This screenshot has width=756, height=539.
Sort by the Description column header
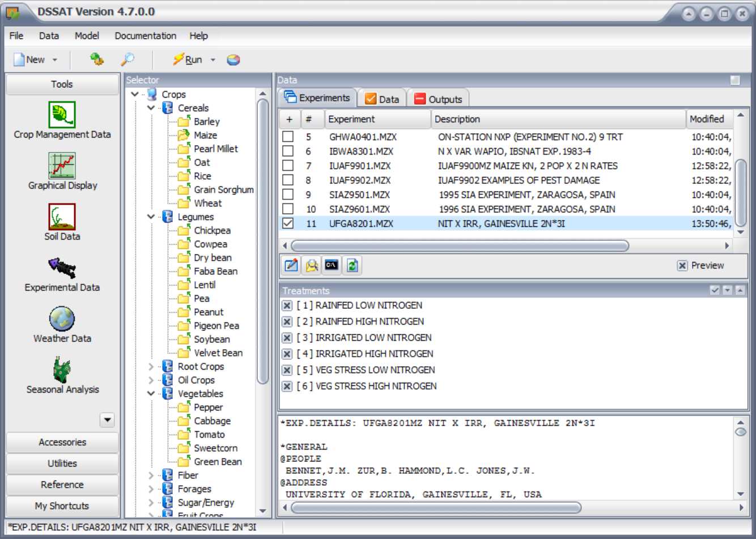[558, 119]
